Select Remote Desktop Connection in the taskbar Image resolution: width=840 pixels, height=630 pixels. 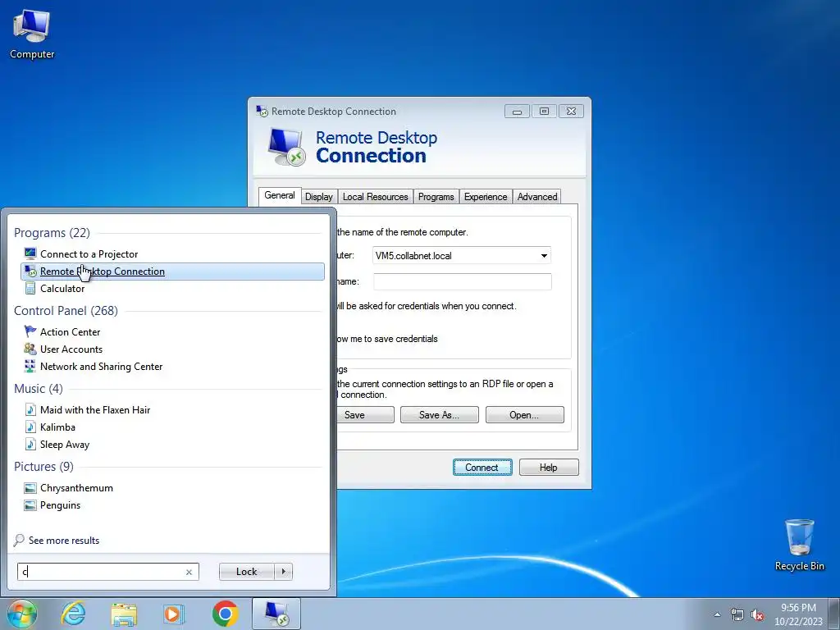tap(276, 614)
